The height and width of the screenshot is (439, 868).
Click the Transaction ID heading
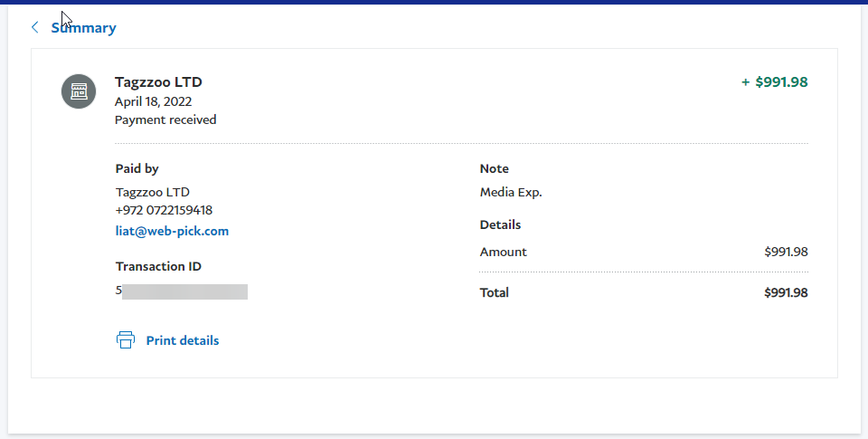tap(158, 266)
